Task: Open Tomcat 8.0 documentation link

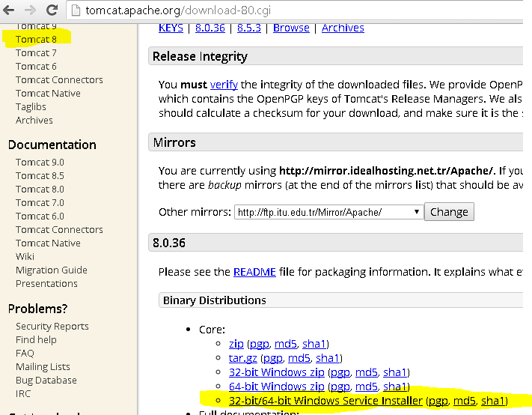Action: tap(40, 190)
